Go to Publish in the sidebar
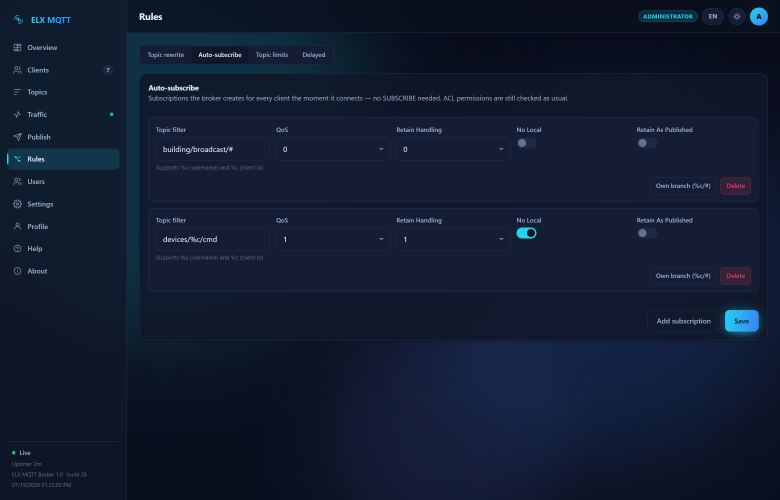 63,137
